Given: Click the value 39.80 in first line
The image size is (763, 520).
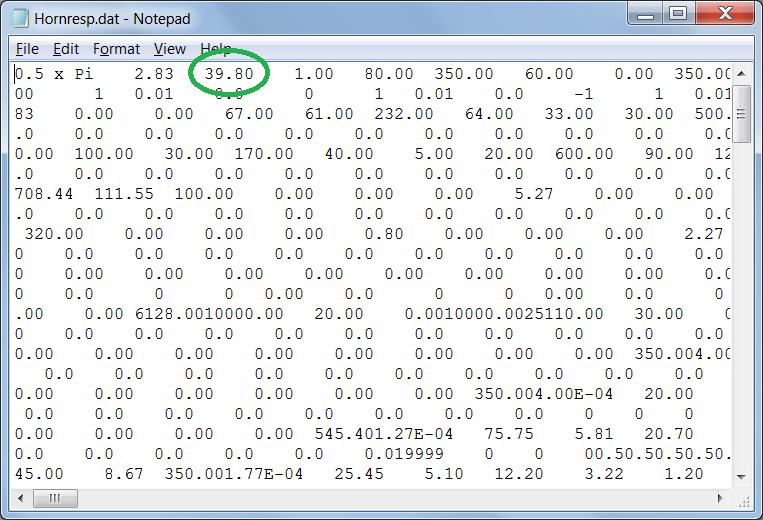Looking at the screenshot, I should tap(229, 74).
